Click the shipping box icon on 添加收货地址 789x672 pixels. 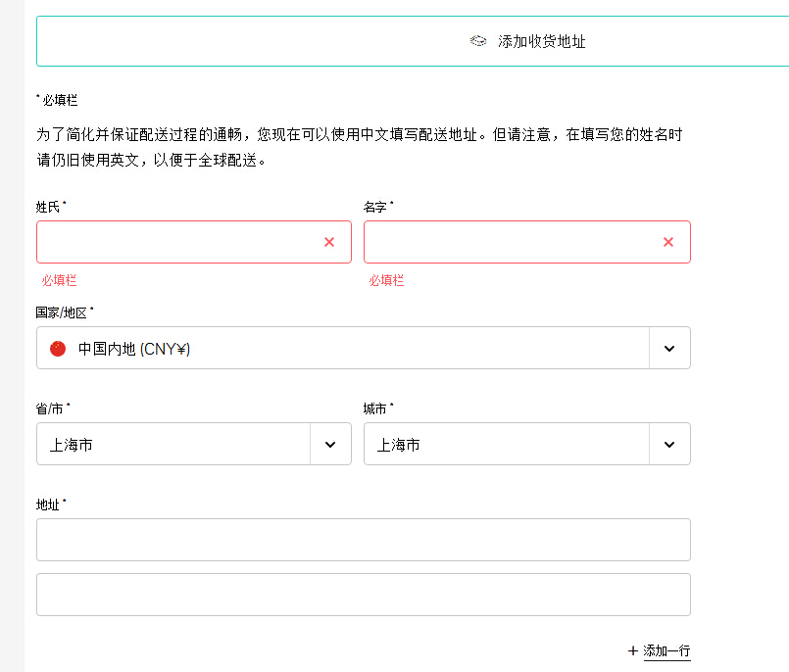(x=478, y=40)
